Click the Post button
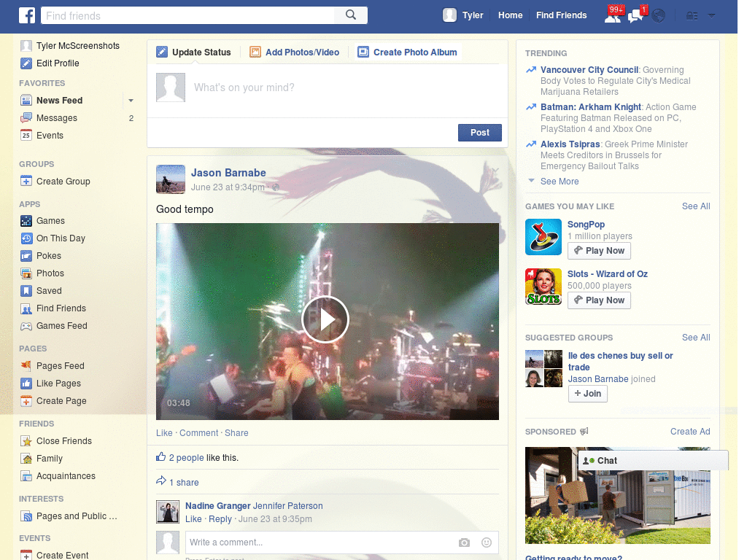The image size is (747, 560). point(479,132)
